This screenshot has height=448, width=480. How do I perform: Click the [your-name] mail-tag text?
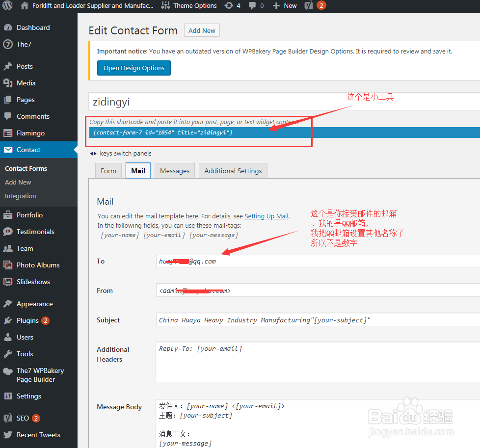click(x=120, y=235)
